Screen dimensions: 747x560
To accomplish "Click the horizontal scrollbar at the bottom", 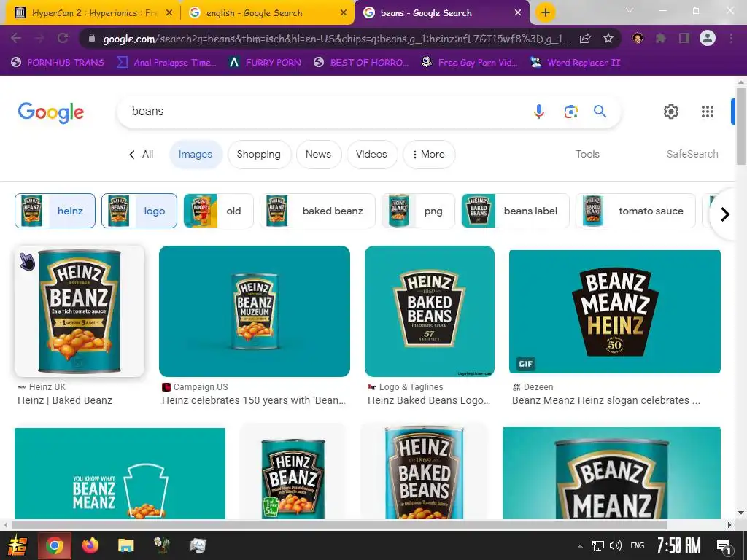I will (339, 525).
